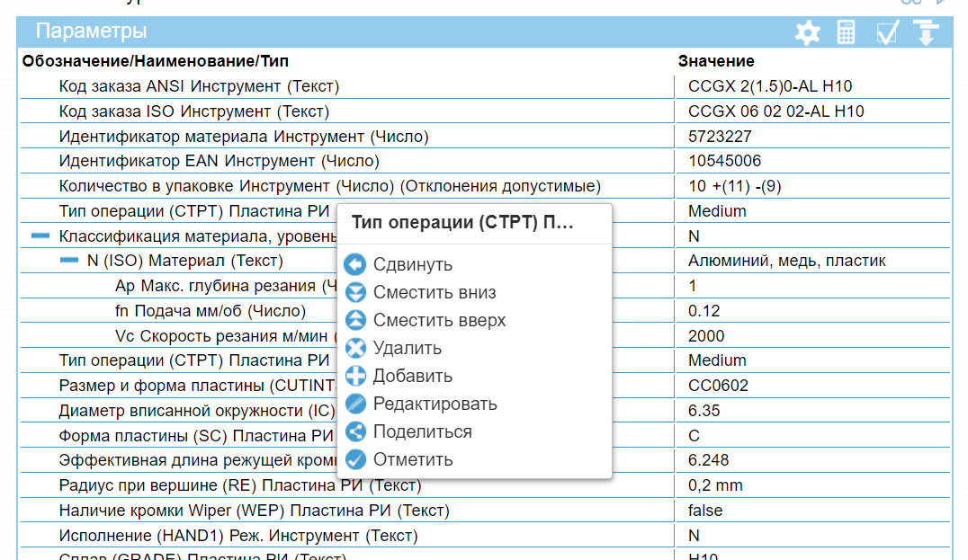Image resolution: width=968 pixels, height=560 pixels.
Task: Collapse the N (ISO) Материал node
Action: pyautogui.click(x=69, y=261)
